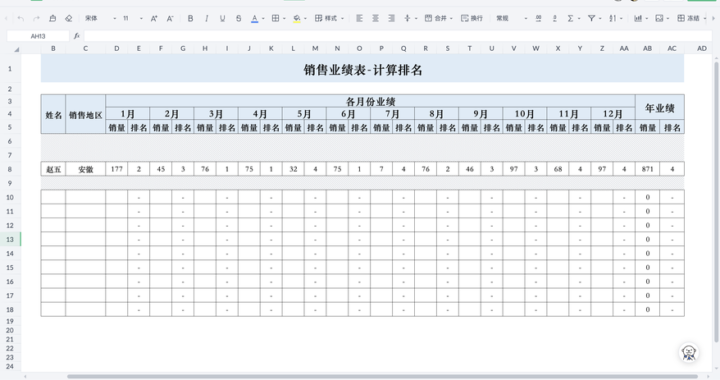Screen dimensions: 720x380
Task: Undo the last action
Action: pos(21,18)
